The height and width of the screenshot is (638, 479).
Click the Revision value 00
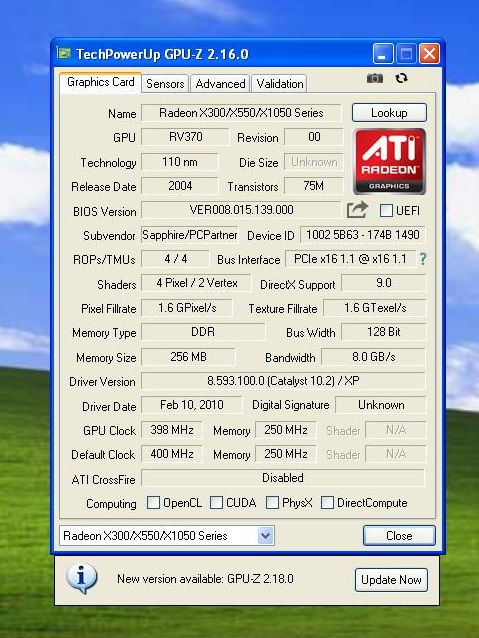pos(313,137)
